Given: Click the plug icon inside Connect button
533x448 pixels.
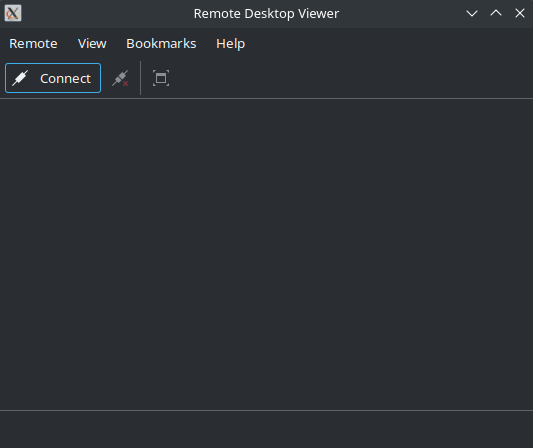Looking at the screenshot, I should [x=20, y=78].
